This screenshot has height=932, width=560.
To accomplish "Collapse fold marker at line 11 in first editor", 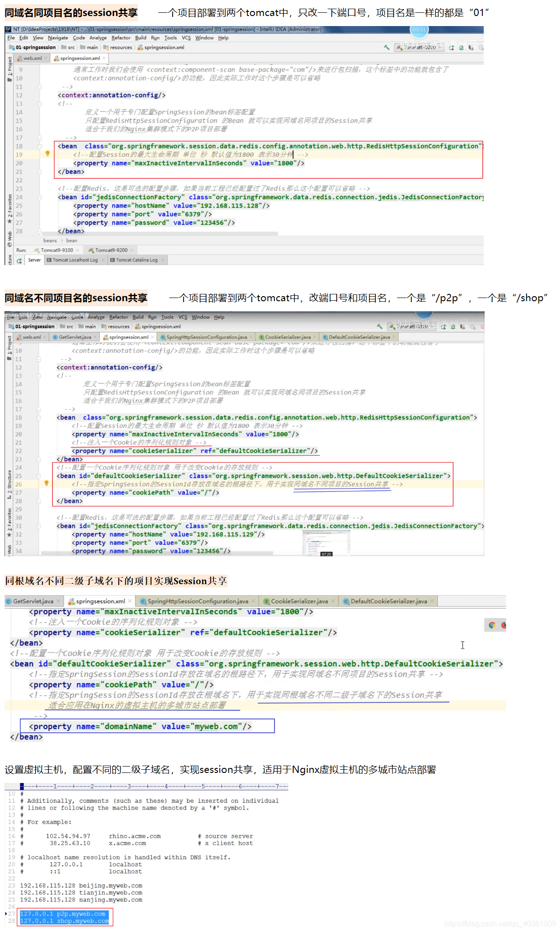I will (40, 87).
